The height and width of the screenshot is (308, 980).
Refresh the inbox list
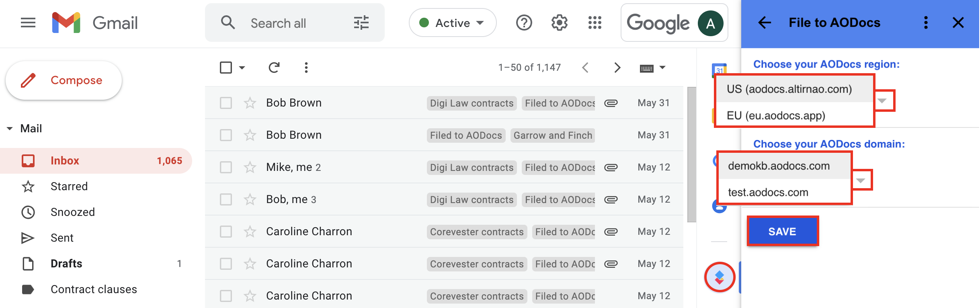click(274, 68)
